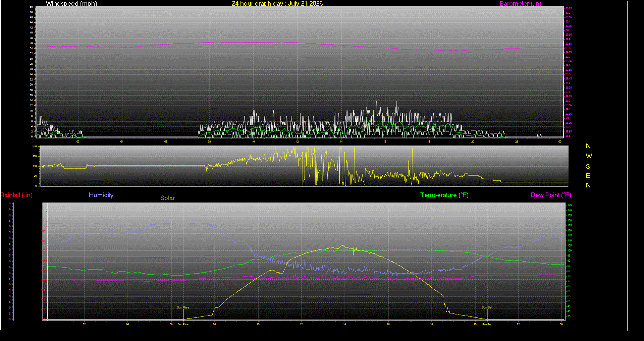Click the 'Sun Set' marker label inside the lower chart

point(487,307)
